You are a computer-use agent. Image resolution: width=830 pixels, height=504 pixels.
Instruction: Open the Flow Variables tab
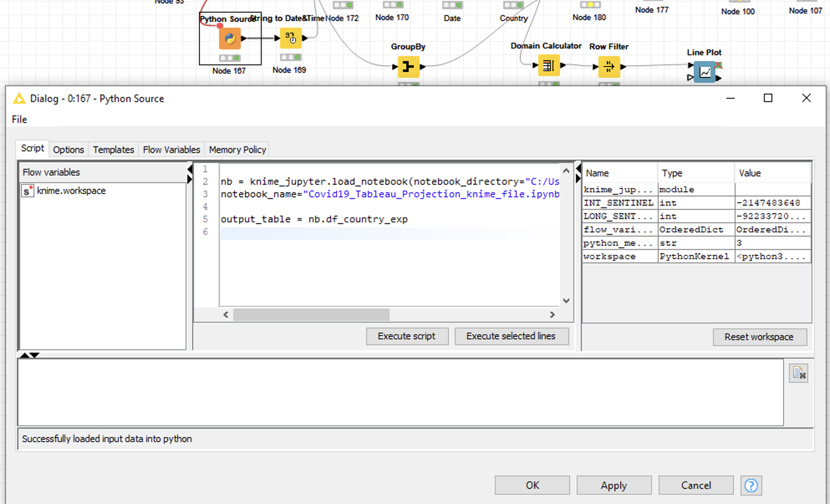click(x=171, y=150)
